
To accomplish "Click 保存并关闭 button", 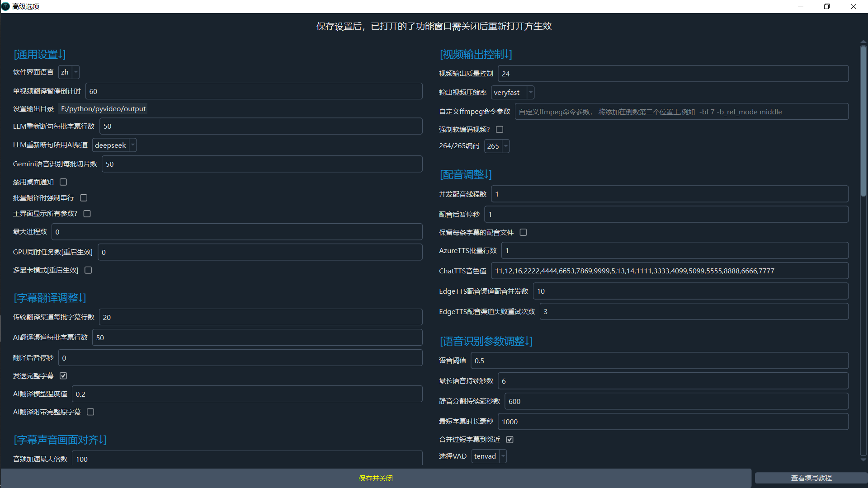I will 375,478.
